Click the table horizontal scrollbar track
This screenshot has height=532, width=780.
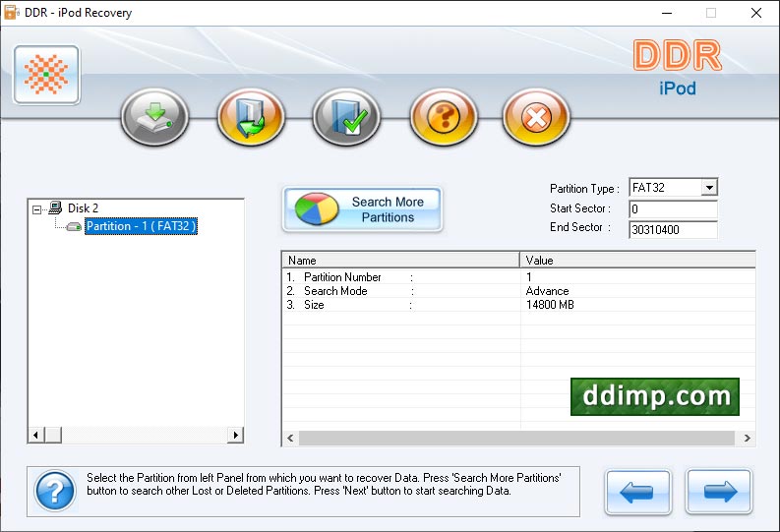[x=516, y=438]
